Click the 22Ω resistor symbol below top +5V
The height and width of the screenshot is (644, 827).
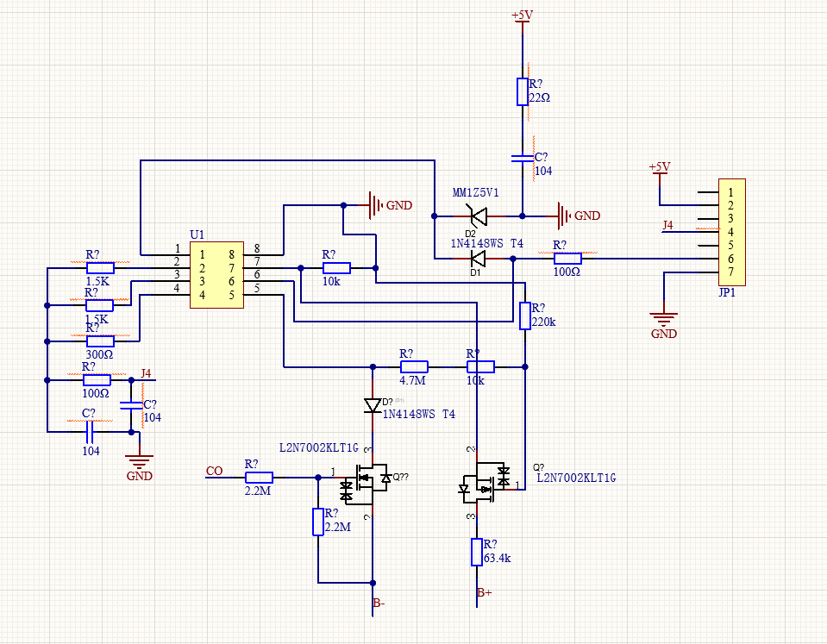[522, 91]
